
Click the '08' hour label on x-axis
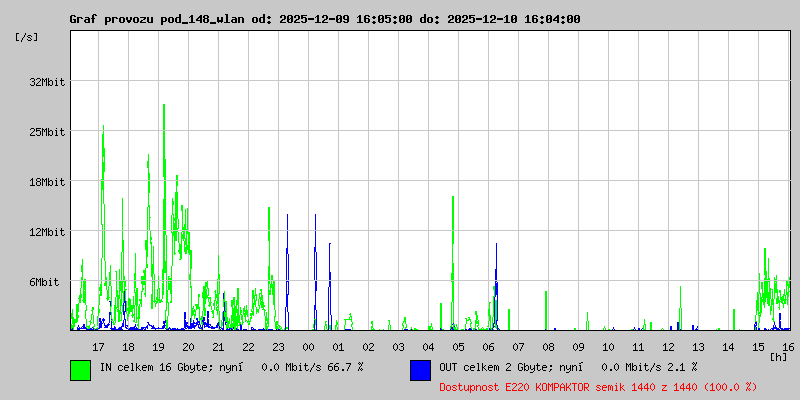tap(548, 347)
